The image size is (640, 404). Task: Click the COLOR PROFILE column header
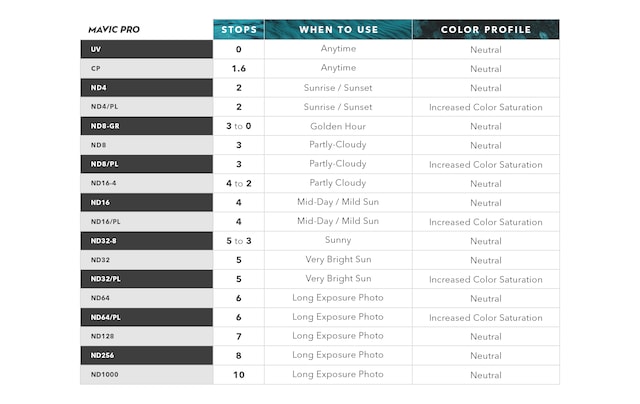[x=485, y=29]
